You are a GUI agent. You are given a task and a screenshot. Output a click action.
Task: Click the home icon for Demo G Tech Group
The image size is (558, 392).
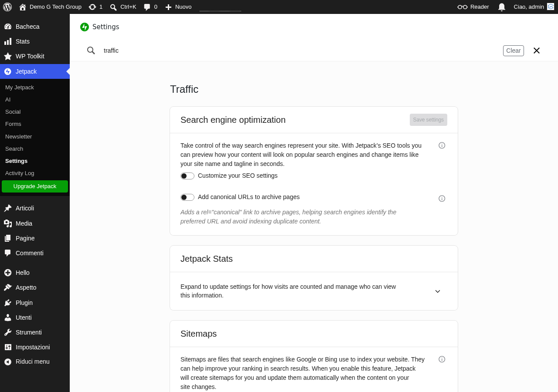point(23,7)
